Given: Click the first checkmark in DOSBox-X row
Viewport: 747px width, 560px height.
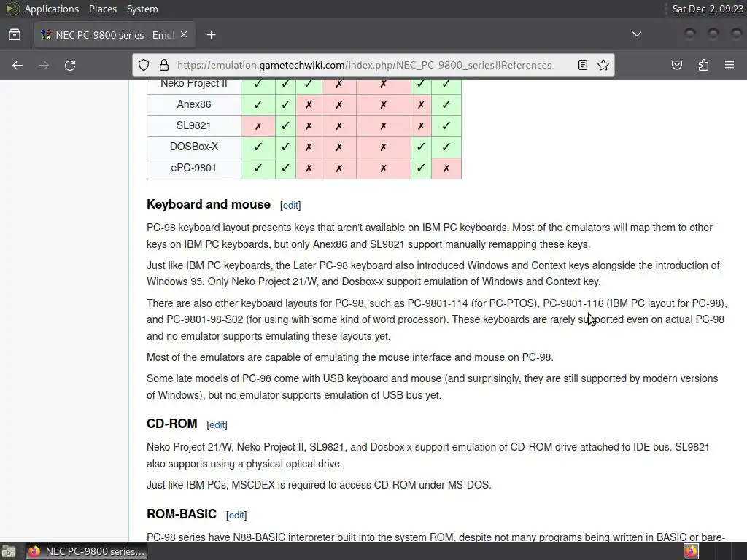Looking at the screenshot, I should [258, 147].
